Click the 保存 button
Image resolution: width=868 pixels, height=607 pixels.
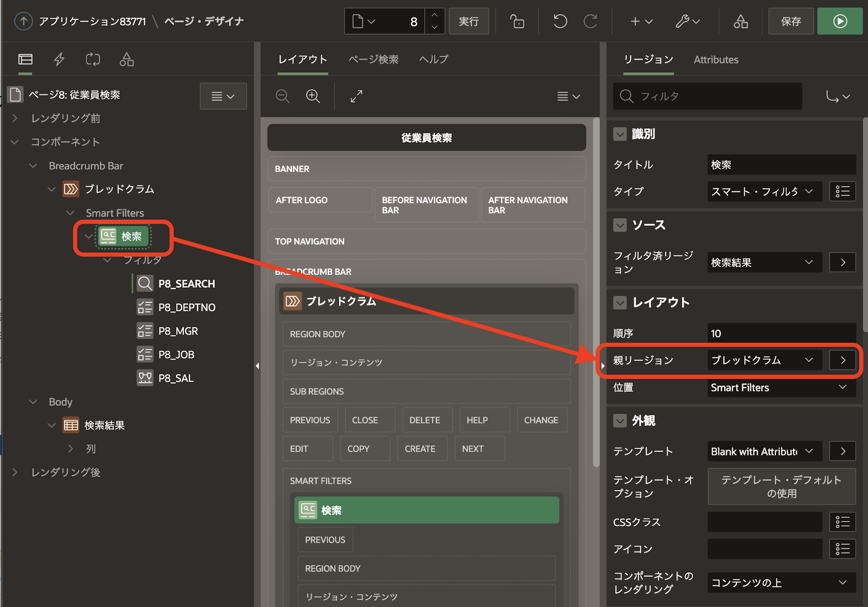[790, 21]
